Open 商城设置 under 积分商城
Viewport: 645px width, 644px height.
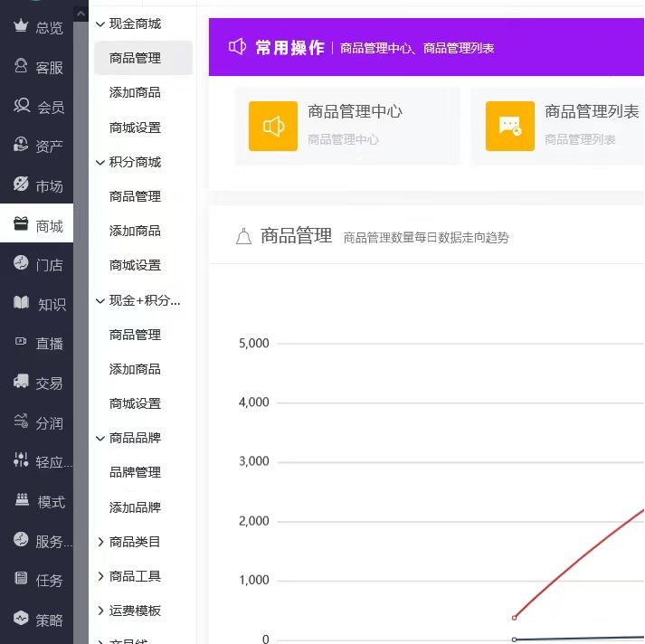pos(135,265)
